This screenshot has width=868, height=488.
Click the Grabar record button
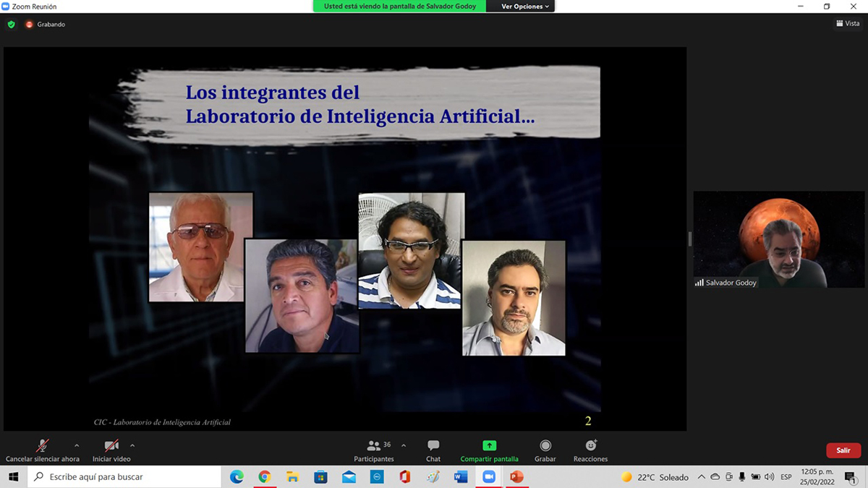click(545, 450)
